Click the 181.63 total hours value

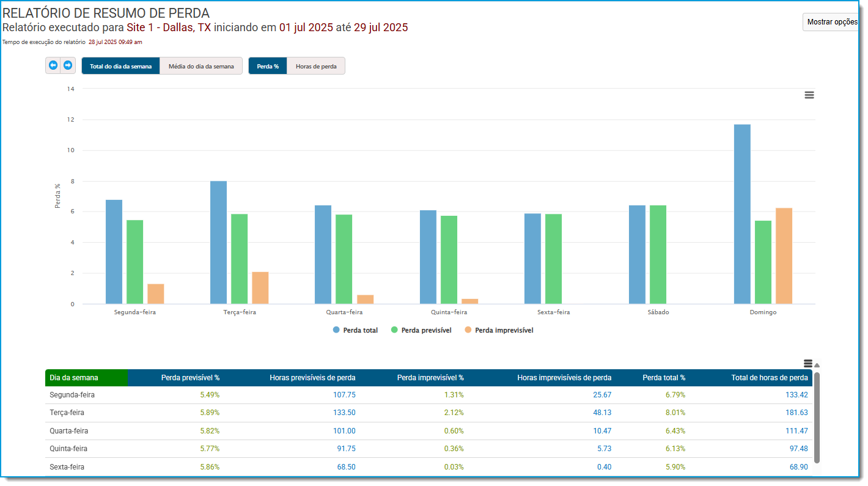click(x=796, y=413)
